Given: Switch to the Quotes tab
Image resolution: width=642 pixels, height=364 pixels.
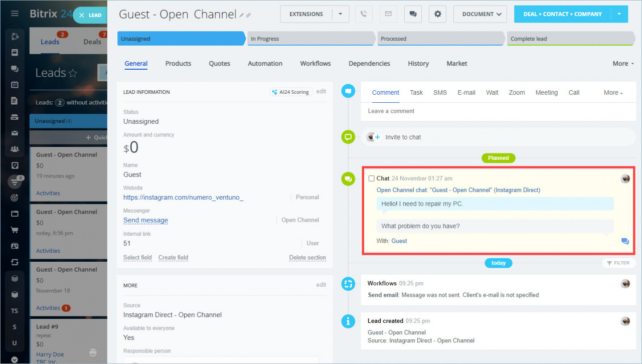Looking at the screenshot, I should coord(220,64).
